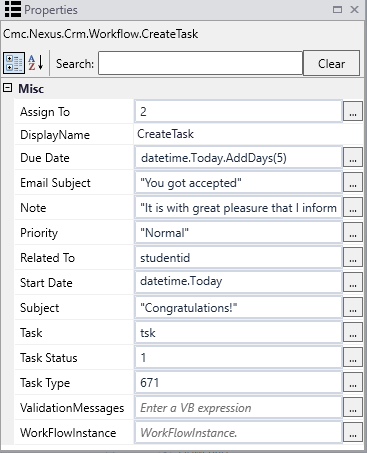Select the Task property label

pos(31,333)
